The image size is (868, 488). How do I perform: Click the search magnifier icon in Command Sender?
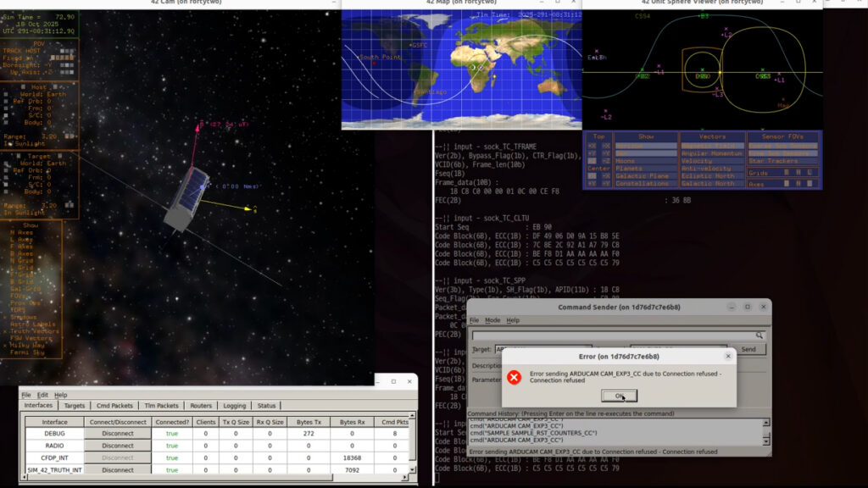click(x=759, y=335)
